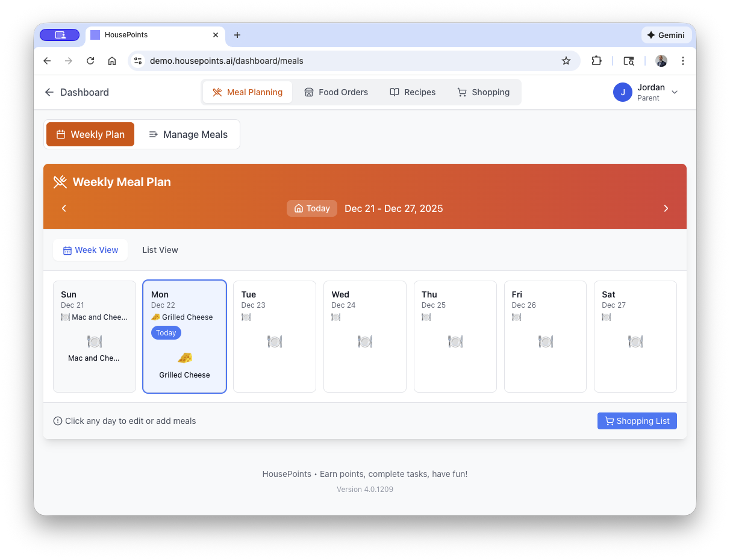Click the browser profile avatar icon
The width and height of the screenshot is (730, 560).
tap(661, 61)
